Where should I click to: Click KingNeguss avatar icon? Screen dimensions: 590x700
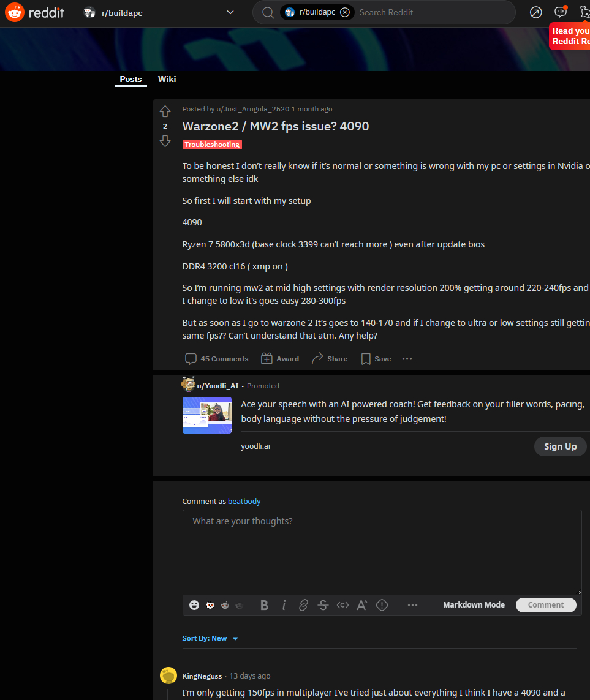168,676
